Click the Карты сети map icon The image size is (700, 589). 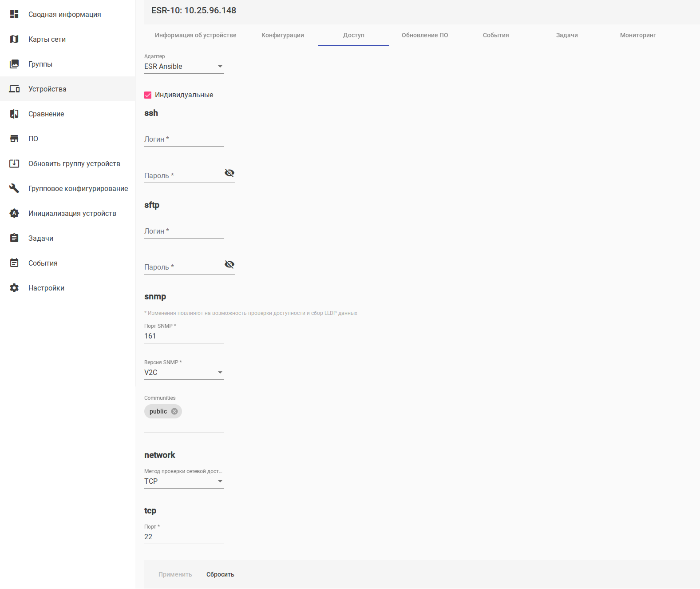pos(14,39)
